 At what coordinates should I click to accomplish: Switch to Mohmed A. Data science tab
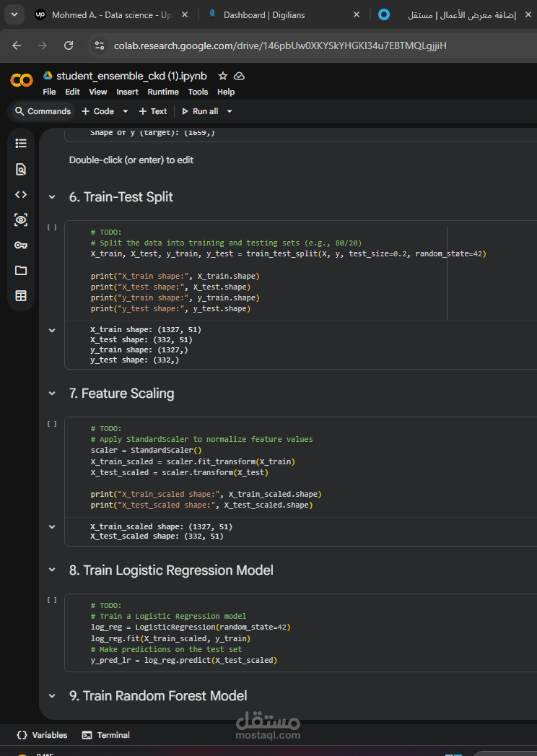click(111, 15)
